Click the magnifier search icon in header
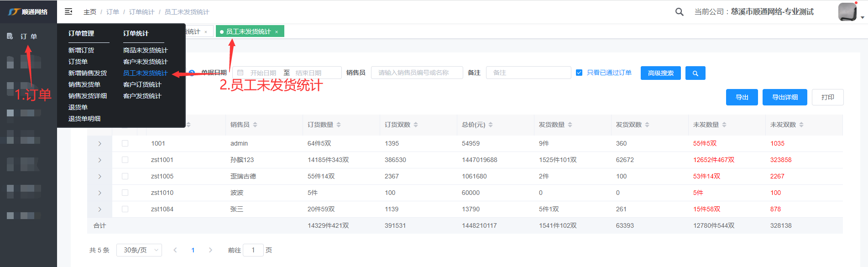868x267 pixels. [x=679, y=12]
